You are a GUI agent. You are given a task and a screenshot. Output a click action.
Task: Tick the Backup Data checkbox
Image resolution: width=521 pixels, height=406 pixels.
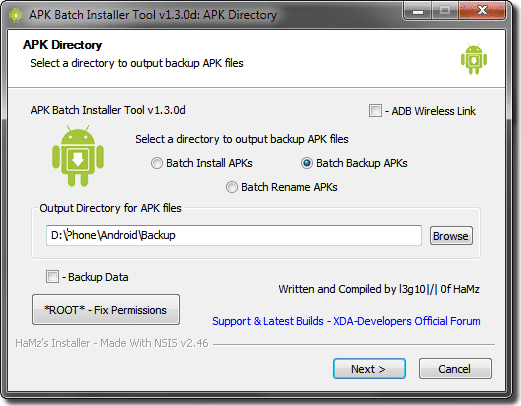tap(52, 277)
